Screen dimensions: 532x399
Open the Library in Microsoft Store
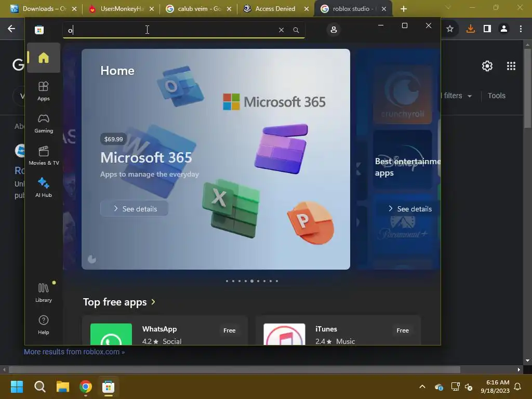[x=44, y=292]
